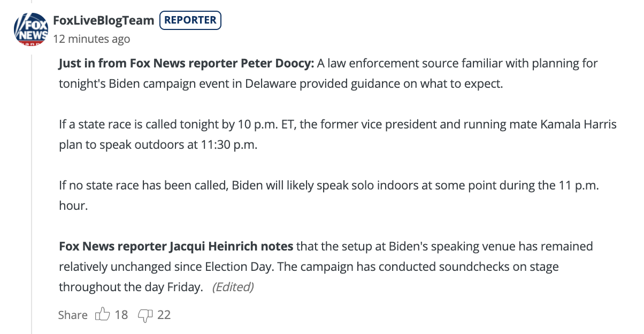Click the thumbs up icon

click(102, 315)
